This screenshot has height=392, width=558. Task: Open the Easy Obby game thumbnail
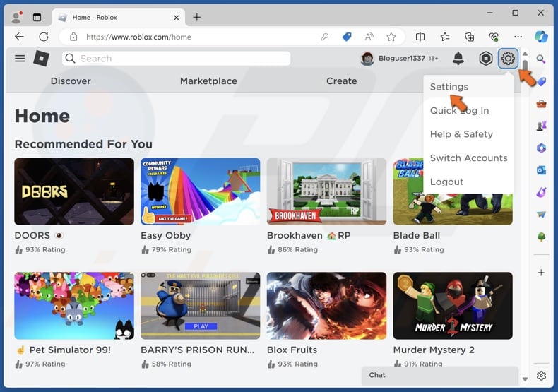click(201, 191)
